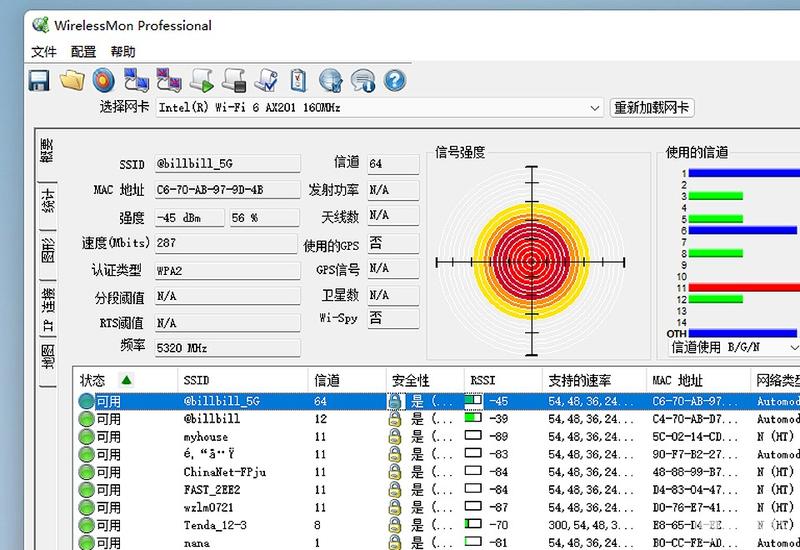Click signal bar icon in @billbill_5G row
800x550 pixels.
point(473,401)
